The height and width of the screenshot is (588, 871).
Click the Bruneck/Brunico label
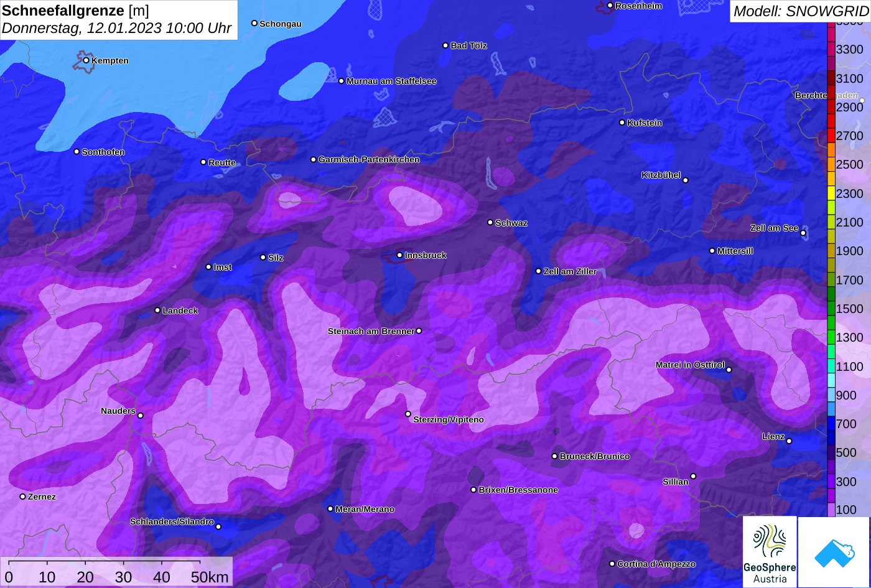coord(595,456)
